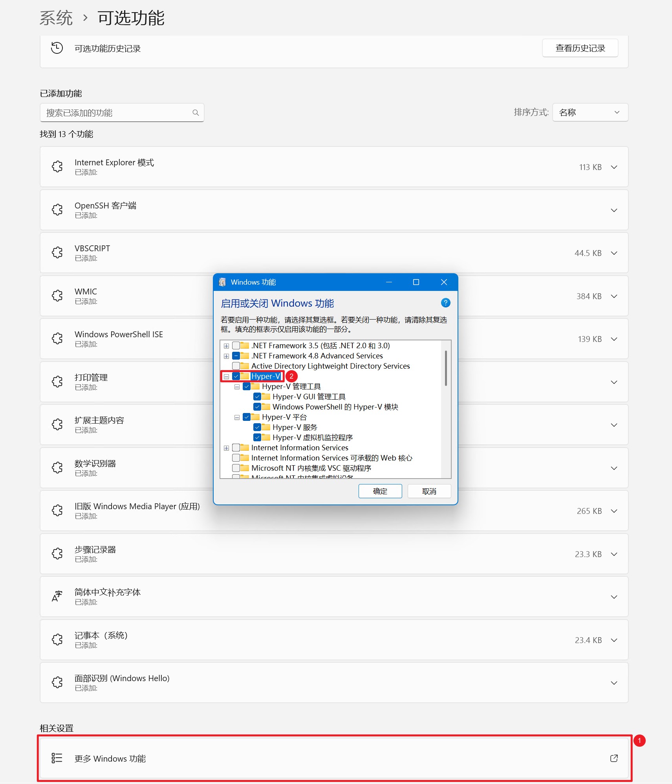Click 取消 in Windows 功能 dialog
Image resolution: width=672 pixels, height=784 pixels.
(429, 491)
